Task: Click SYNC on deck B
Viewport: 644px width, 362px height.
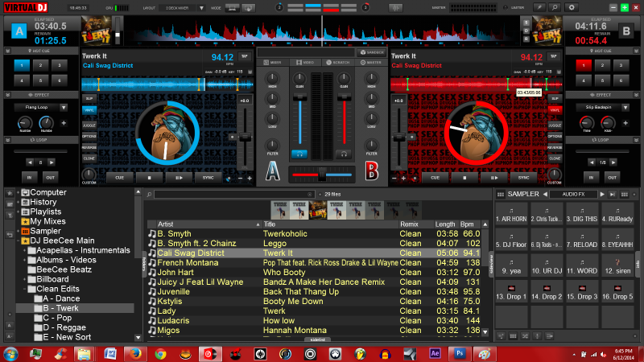Action: coord(524,178)
